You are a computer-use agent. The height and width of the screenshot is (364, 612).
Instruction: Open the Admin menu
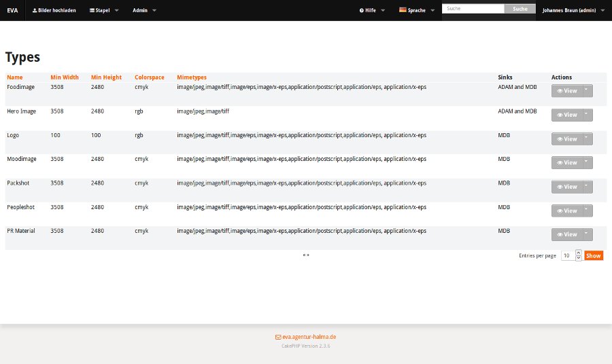139,10
